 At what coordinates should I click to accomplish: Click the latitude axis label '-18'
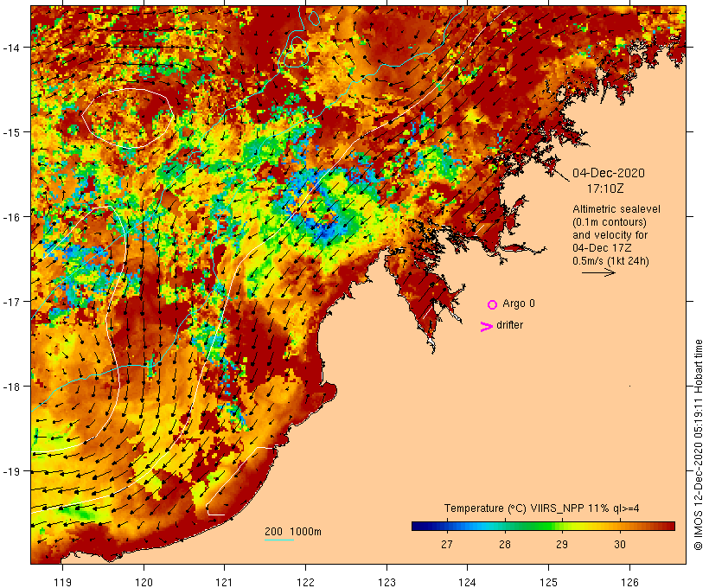click(11, 387)
